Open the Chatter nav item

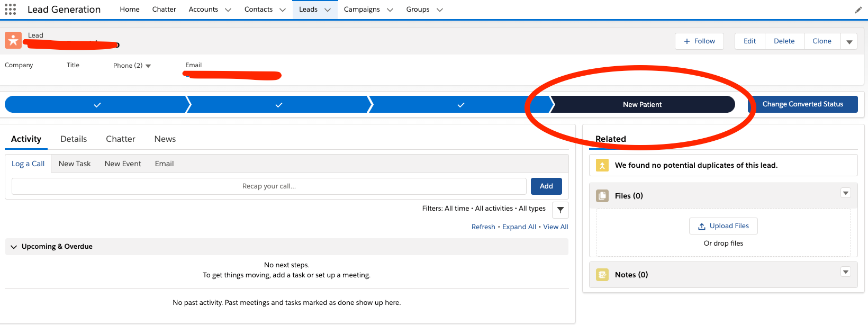click(164, 10)
